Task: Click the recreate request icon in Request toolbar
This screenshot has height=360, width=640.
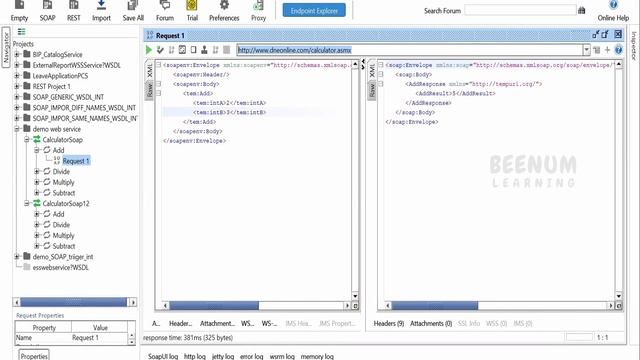Action: tap(182, 50)
